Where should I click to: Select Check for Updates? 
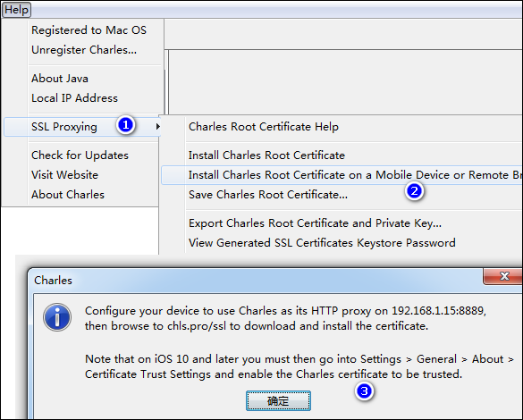tap(80, 155)
